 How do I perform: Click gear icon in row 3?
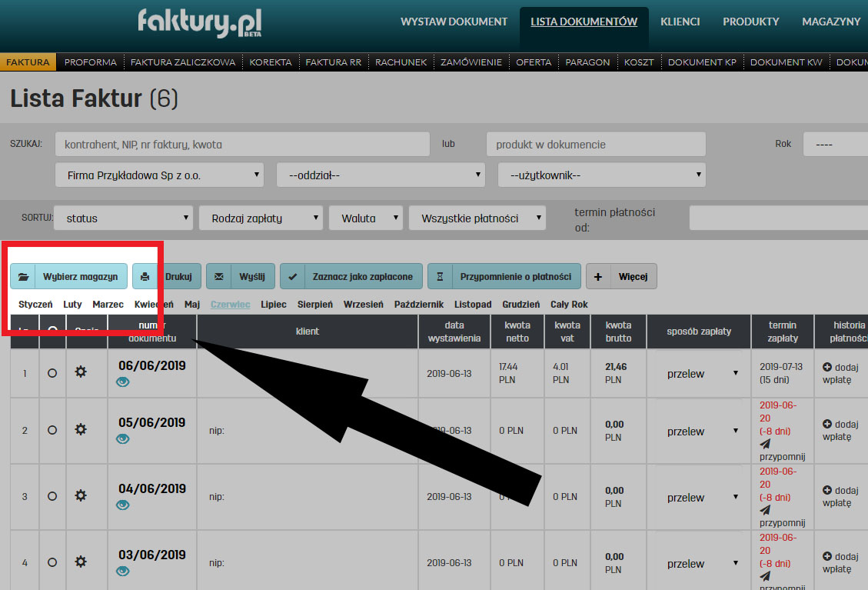(81, 496)
